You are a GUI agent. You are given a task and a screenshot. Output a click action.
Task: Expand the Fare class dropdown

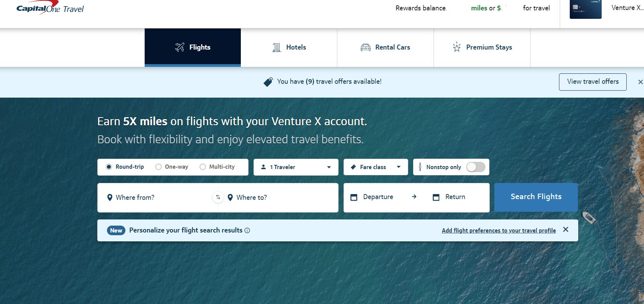pos(375,167)
